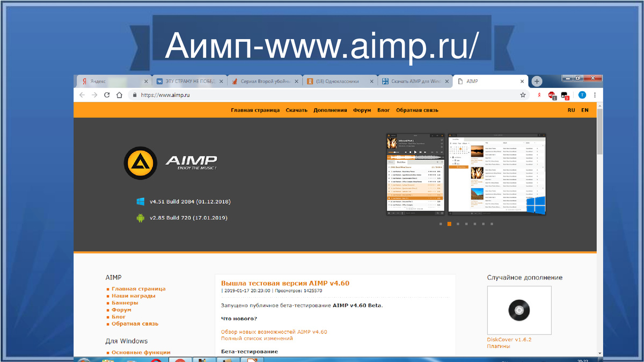Click the DiskCover disc thumbnail
Viewport: 644px width, 362px height.
519,310
